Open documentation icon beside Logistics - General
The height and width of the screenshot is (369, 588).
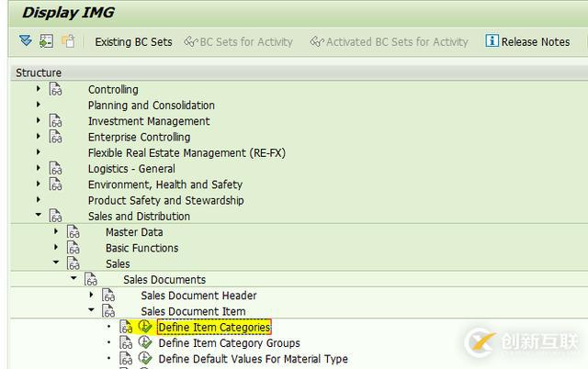(56, 169)
